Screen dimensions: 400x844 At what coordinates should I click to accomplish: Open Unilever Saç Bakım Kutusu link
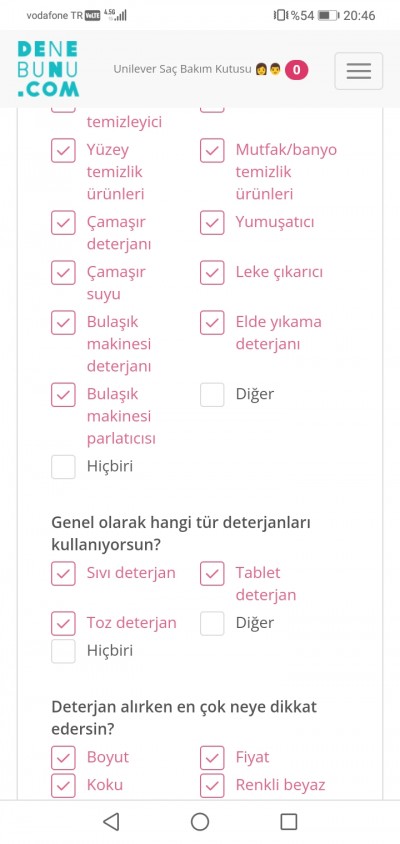click(x=183, y=69)
